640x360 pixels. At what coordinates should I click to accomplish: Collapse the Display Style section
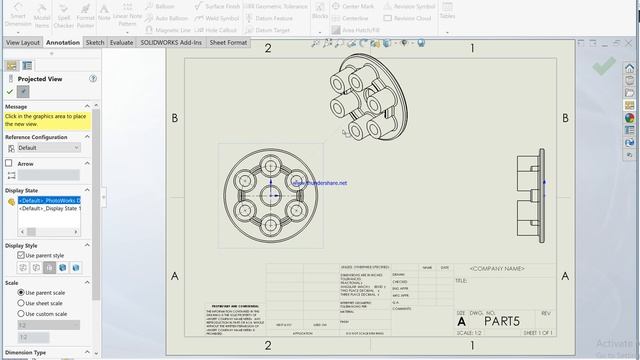click(x=87, y=245)
